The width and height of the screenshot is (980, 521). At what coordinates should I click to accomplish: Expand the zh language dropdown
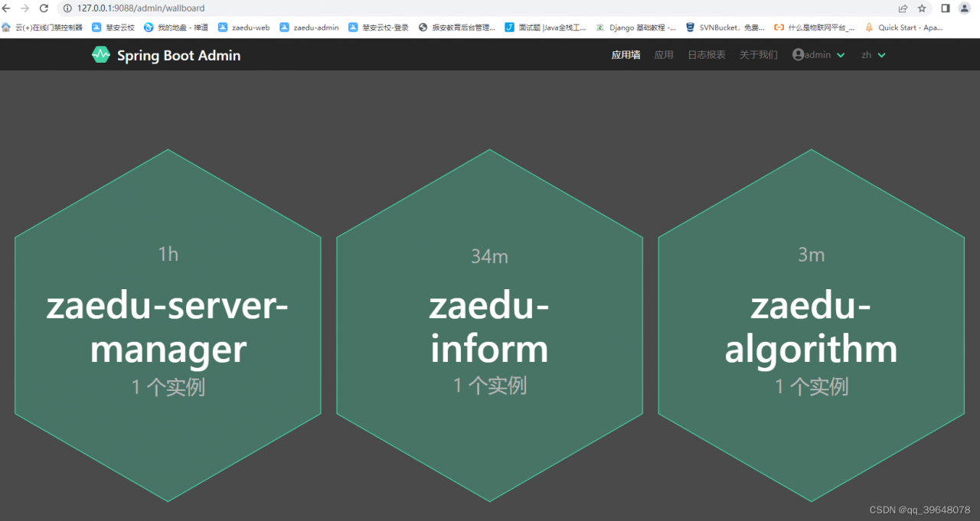874,55
